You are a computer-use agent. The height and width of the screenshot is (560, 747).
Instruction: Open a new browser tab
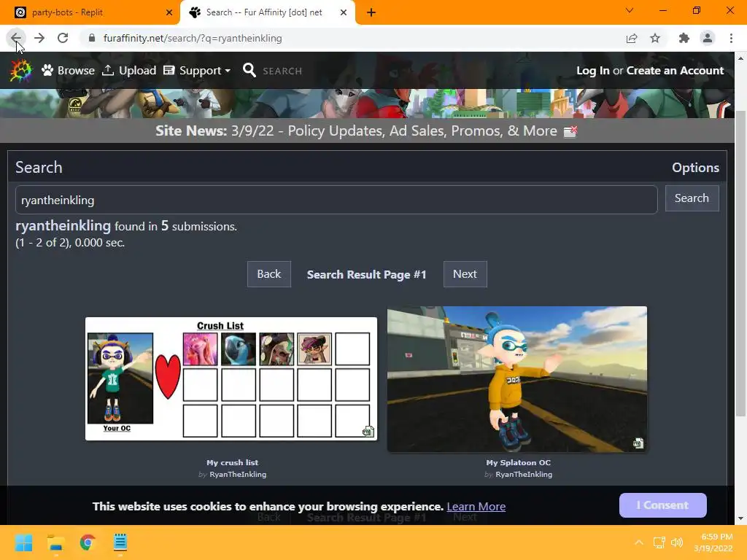click(x=371, y=12)
